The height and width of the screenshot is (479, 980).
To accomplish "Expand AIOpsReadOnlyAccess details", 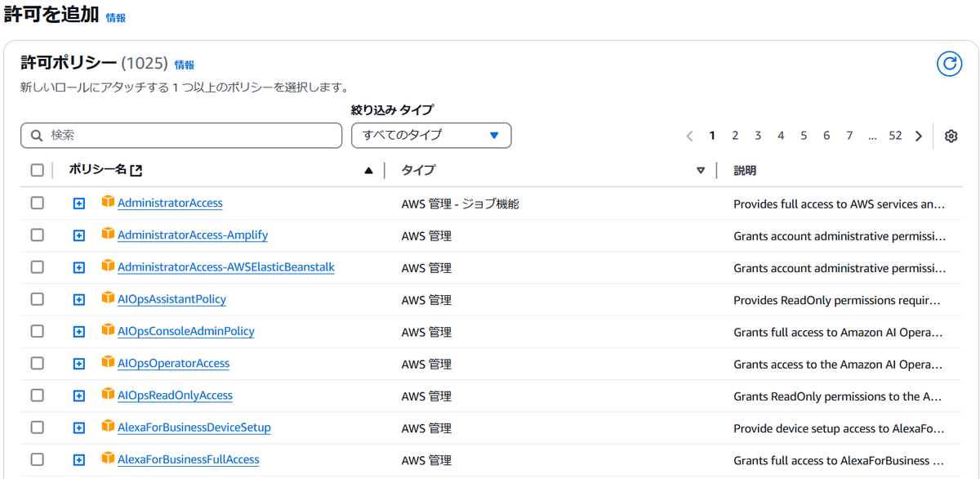I will tap(79, 396).
